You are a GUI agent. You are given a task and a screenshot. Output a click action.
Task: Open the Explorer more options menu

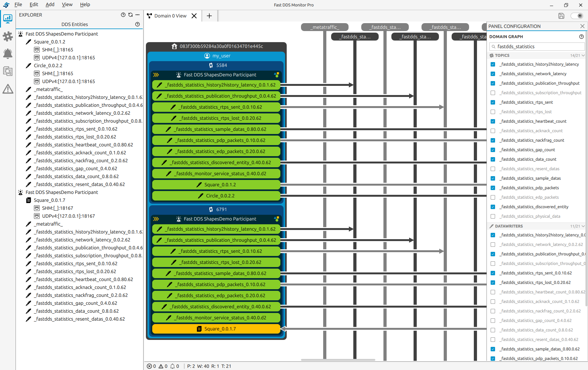[x=137, y=15]
